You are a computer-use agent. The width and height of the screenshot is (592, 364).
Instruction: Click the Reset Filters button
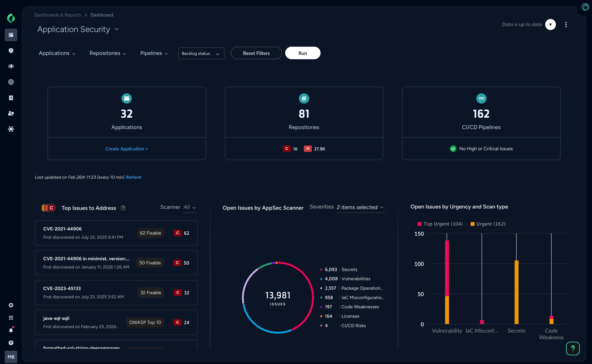click(256, 53)
